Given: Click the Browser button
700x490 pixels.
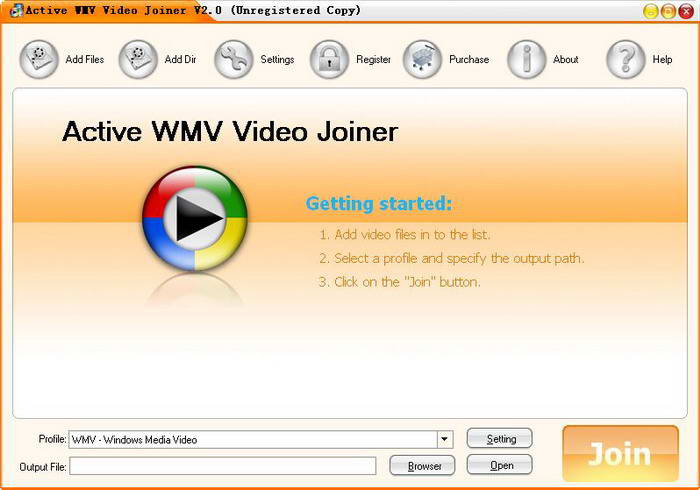Looking at the screenshot, I should pyautogui.click(x=422, y=466).
